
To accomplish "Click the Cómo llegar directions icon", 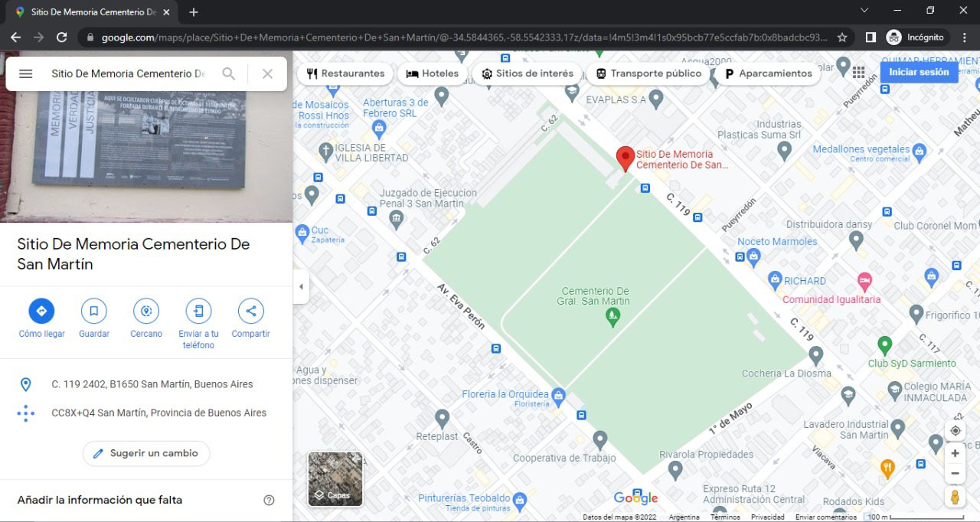I will point(41,311).
